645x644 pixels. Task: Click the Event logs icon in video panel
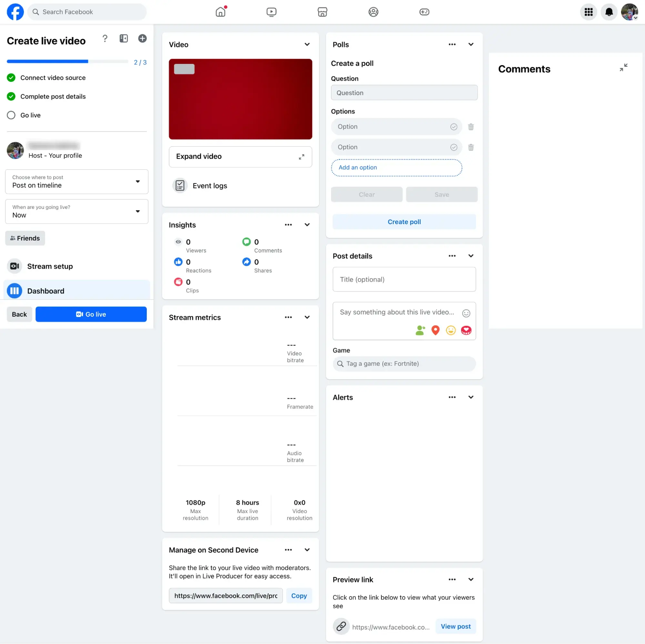(x=179, y=185)
